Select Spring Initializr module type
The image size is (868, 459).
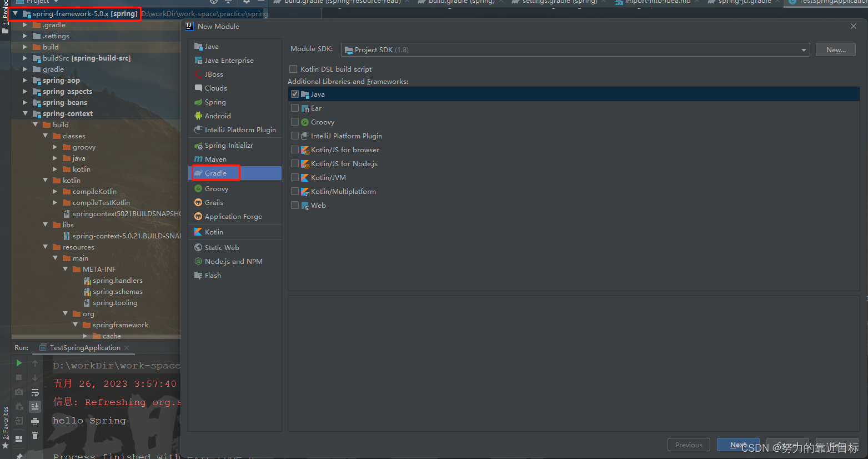tap(235, 146)
